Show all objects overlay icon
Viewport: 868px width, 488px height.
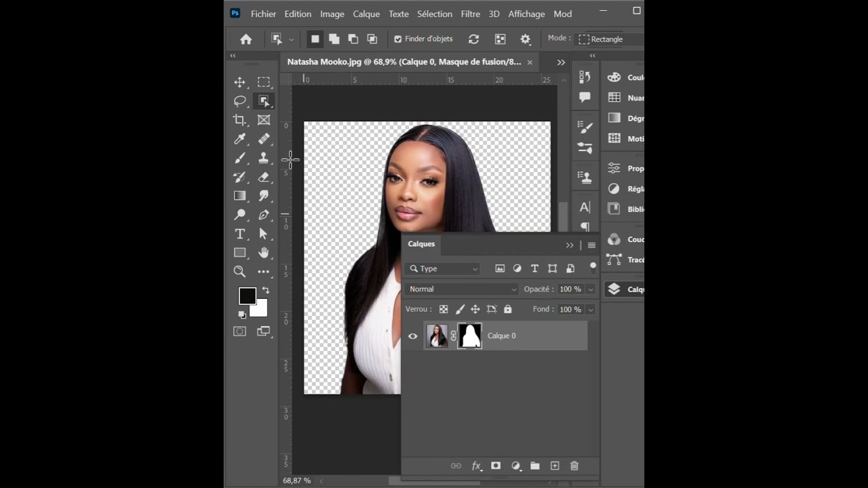500,39
